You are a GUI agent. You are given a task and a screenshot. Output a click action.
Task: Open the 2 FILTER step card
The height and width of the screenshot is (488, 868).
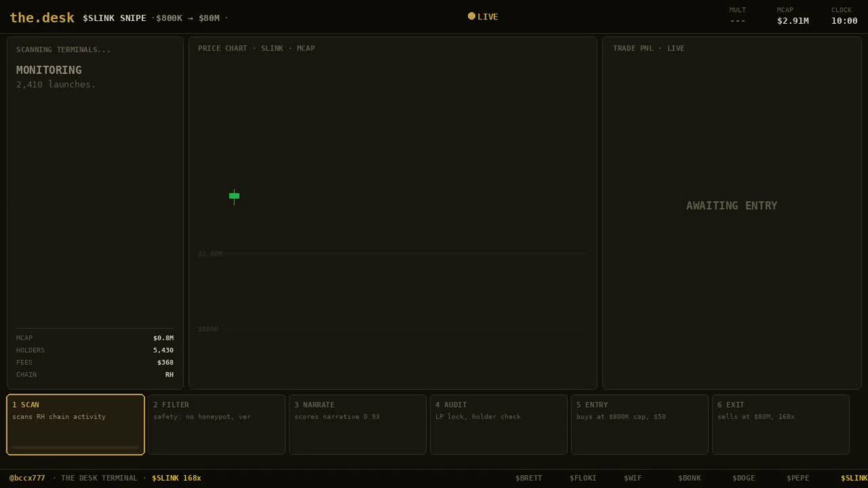216,424
